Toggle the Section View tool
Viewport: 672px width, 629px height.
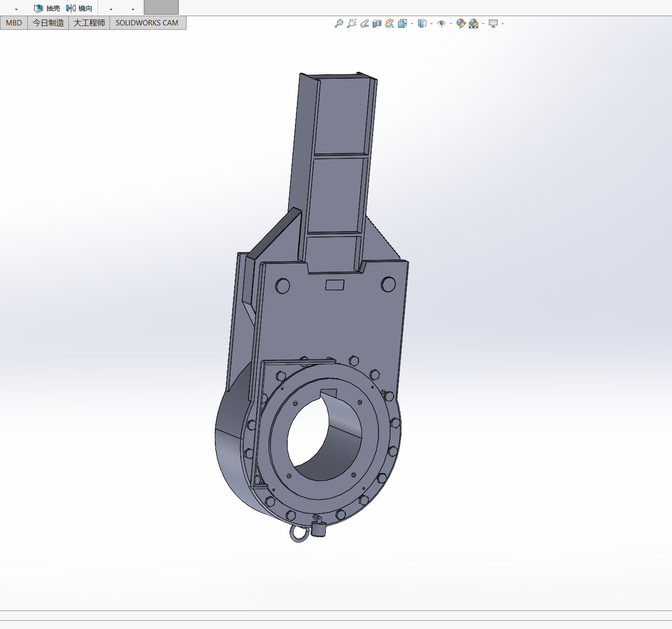click(377, 23)
